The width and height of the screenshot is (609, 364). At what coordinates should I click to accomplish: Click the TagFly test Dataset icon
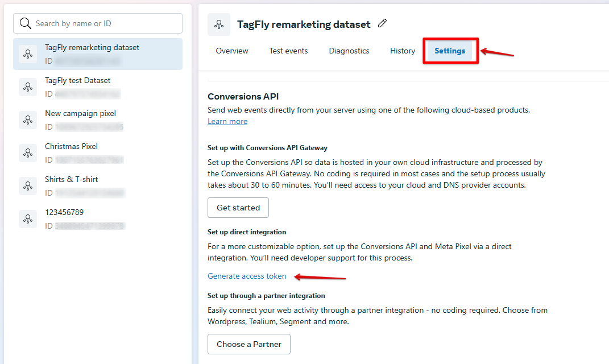[28, 86]
